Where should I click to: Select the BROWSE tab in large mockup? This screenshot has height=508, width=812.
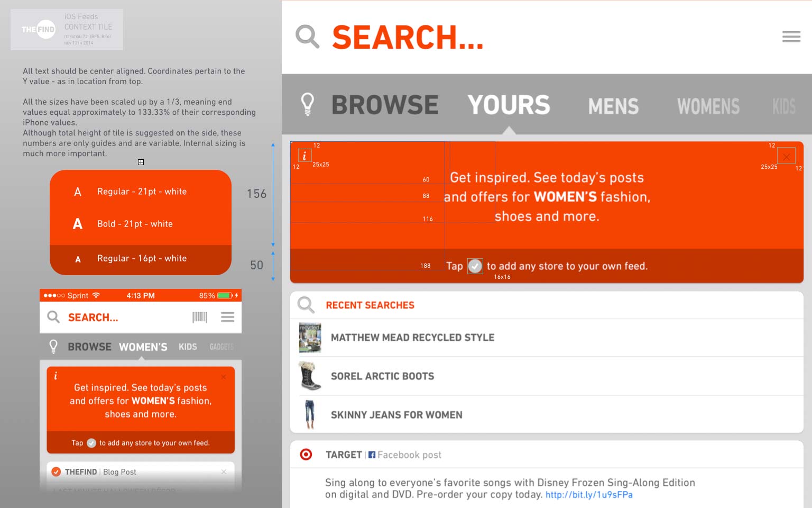(x=385, y=105)
